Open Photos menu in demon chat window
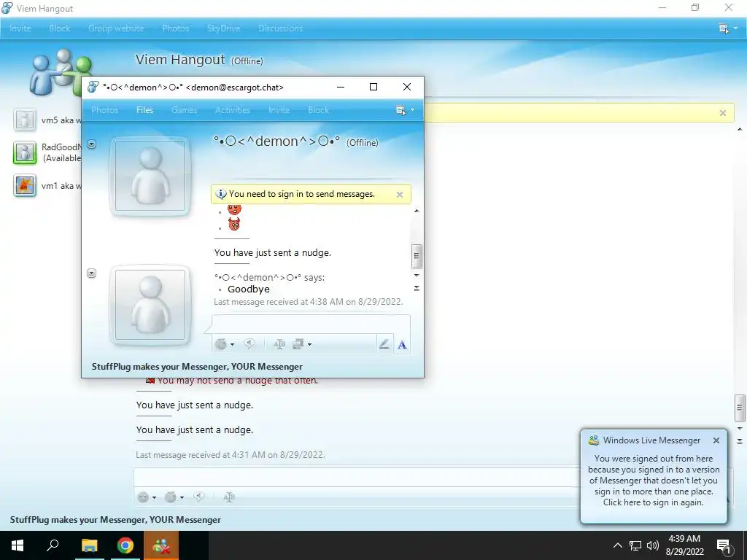Viewport: 747px width, 560px height. coord(105,110)
